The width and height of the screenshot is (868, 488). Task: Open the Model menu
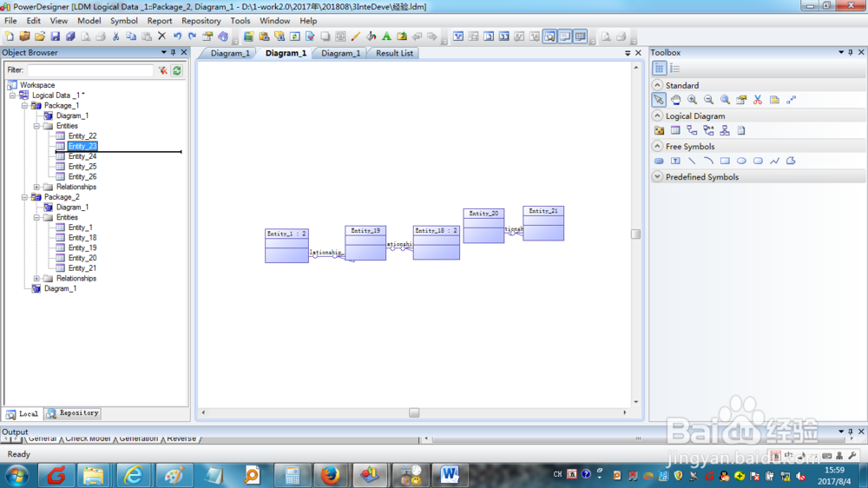(x=89, y=21)
